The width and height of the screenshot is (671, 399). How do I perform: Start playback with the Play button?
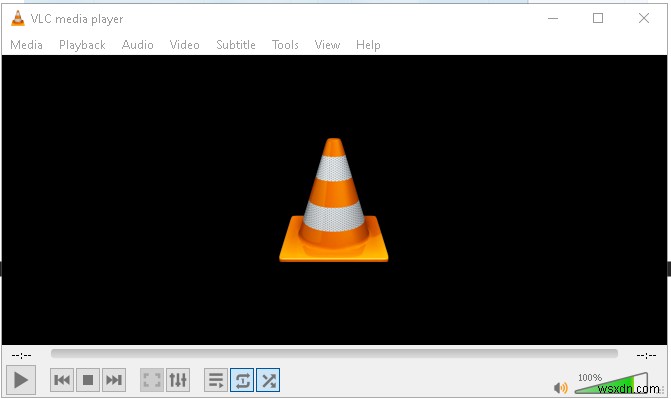21,380
